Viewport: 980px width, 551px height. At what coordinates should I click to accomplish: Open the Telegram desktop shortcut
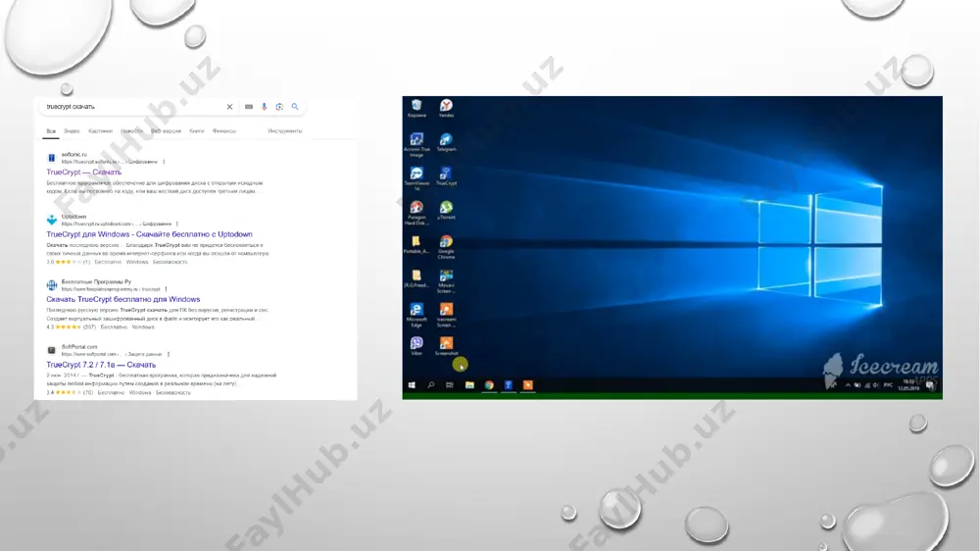tap(446, 142)
